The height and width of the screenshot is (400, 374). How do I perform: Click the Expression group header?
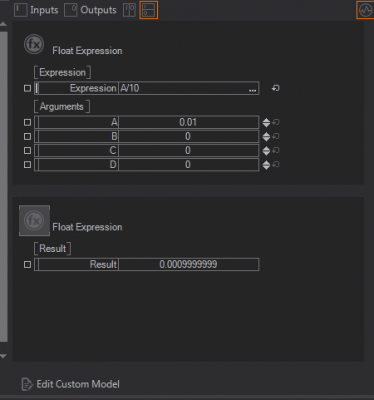(x=62, y=72)
